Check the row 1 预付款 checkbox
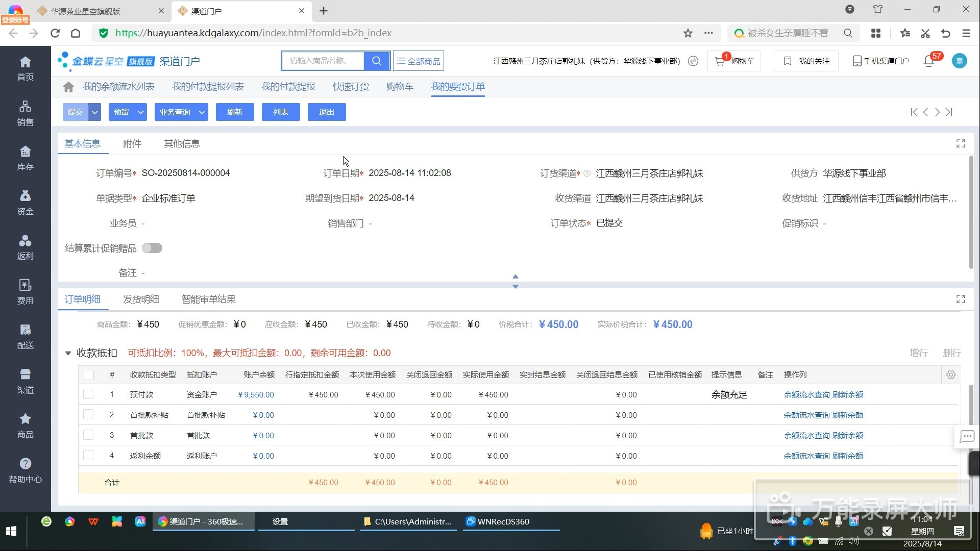Image resolution: width=980 pixels, height=551 pixels. pos(88,394)
